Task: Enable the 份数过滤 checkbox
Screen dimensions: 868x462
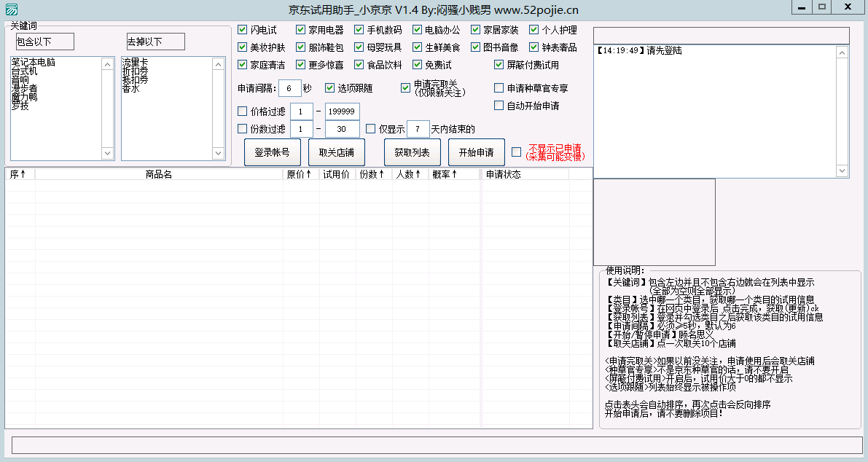Action: (x=242, y=128)
